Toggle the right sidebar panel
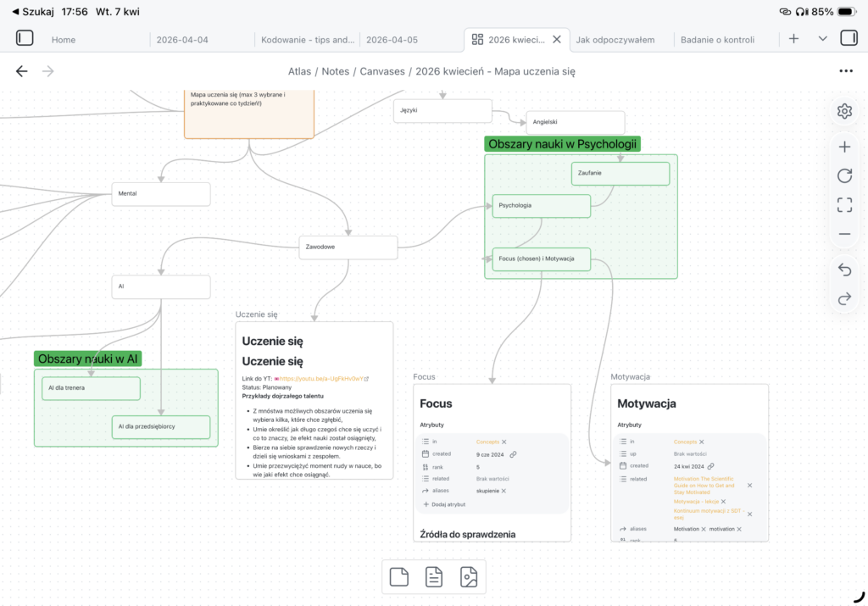 click(x=849, y=38)
